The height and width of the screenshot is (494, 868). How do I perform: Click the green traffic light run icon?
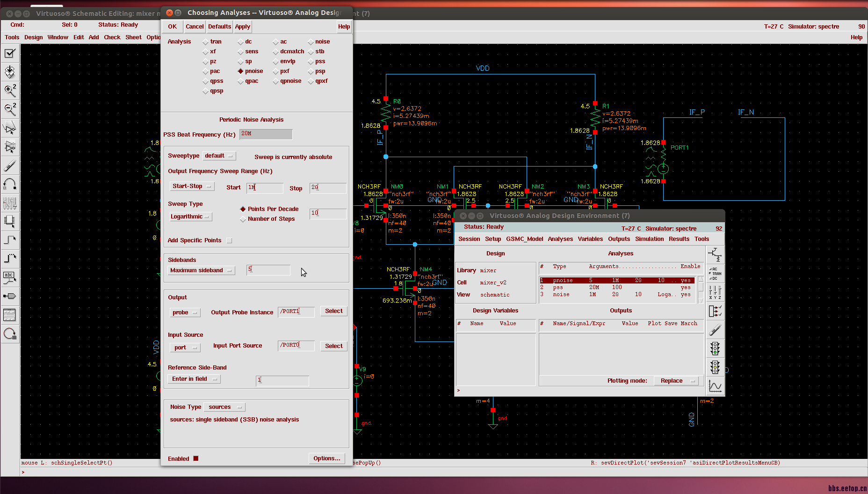pyautogui.click(x=715, y=349)
